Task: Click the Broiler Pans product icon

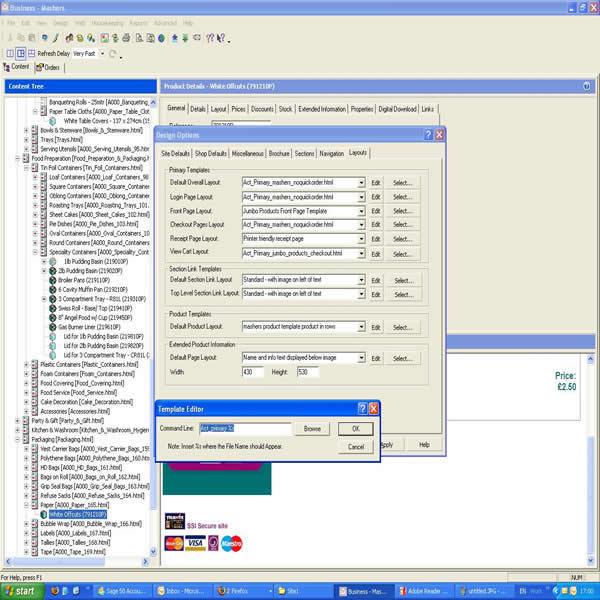Action: (x=52, y=280)
